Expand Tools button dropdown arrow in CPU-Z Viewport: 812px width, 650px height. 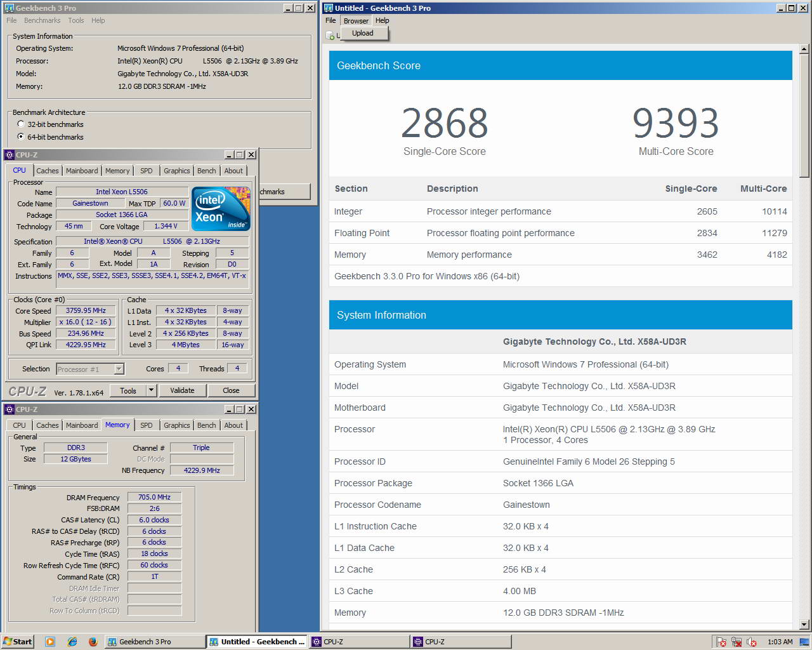[151, 390]
